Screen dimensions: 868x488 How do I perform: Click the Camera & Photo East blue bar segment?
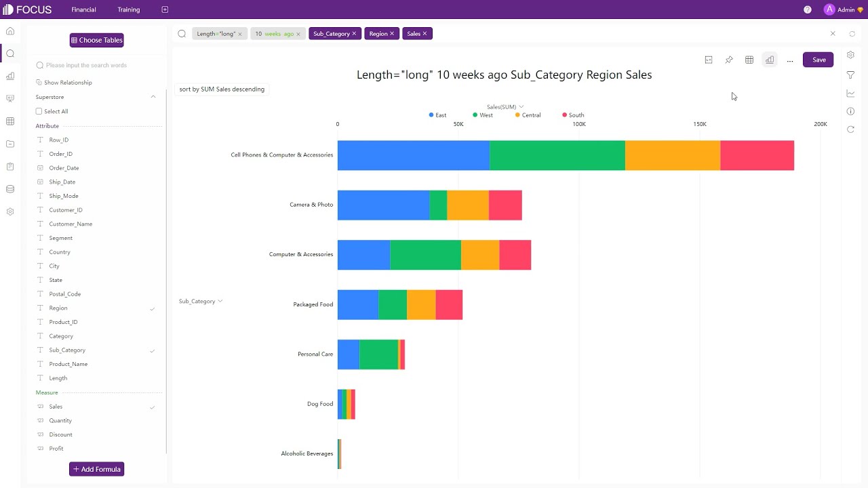click(x=384, y=205)
